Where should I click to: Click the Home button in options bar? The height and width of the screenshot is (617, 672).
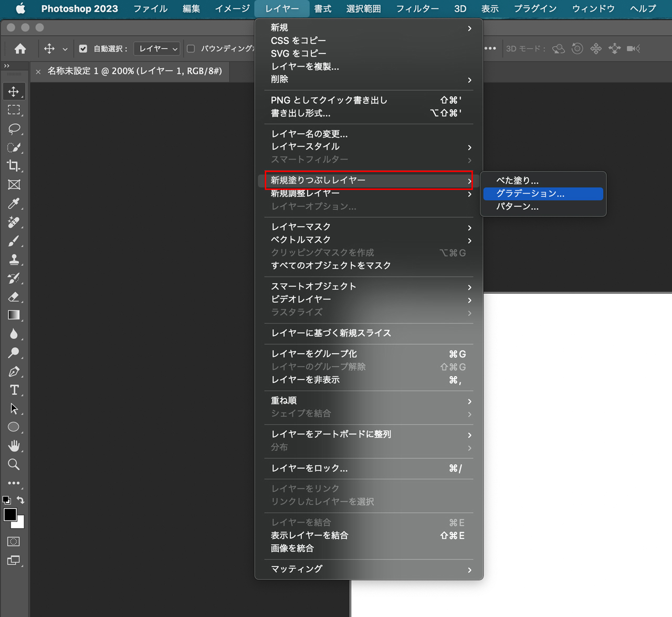point(20,49)
